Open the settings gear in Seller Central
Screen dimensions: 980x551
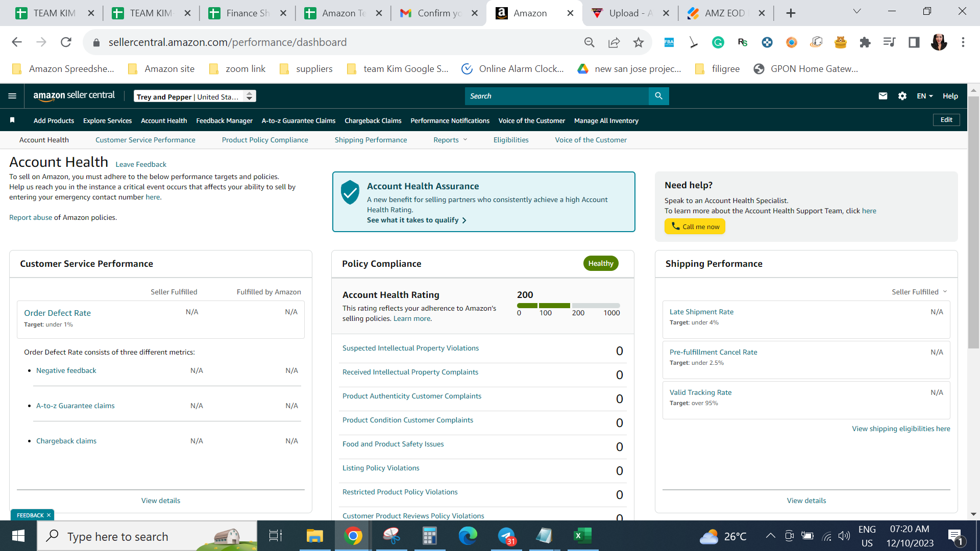click(x=902, y=96)
